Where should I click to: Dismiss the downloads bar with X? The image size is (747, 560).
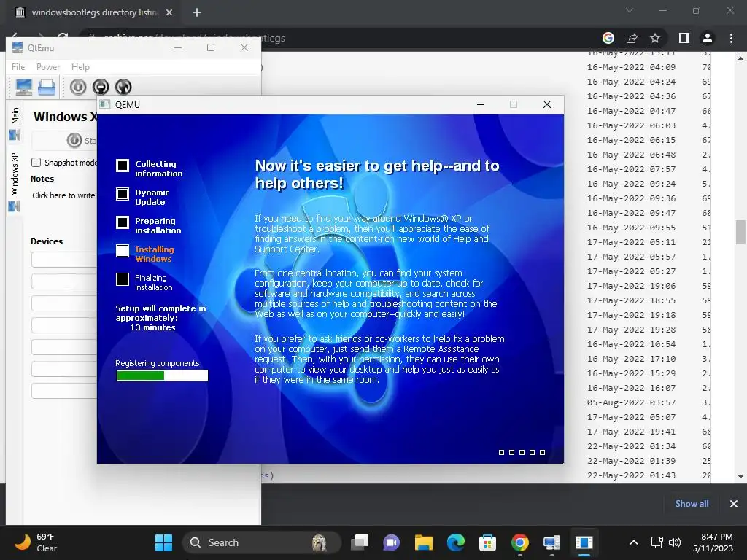[734, 503]
